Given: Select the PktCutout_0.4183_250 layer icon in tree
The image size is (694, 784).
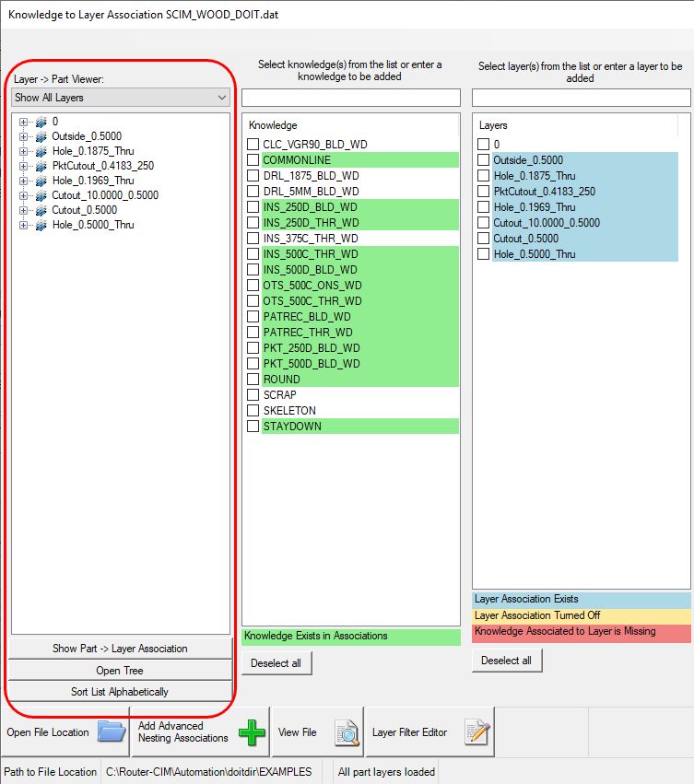Looking at the screenshot, I should [x=41, y=166].
